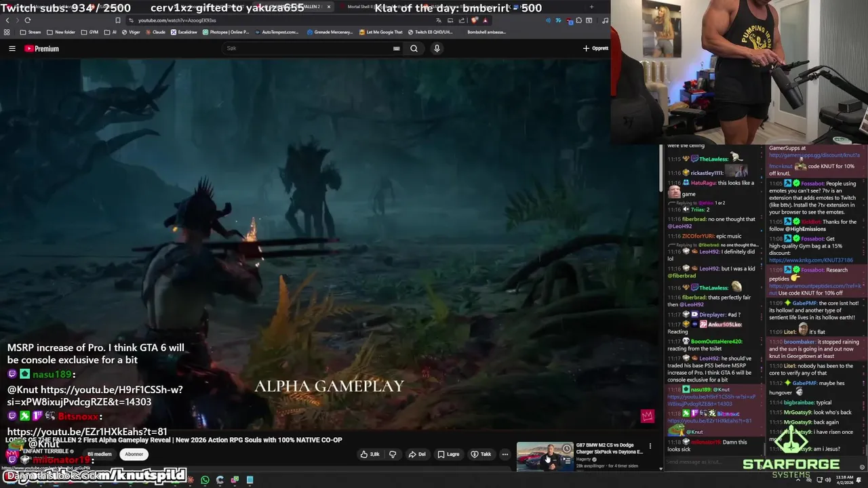Open the Stream bookmark folder
The height and width of the screenshot is (488, 868).
point(31,32)
